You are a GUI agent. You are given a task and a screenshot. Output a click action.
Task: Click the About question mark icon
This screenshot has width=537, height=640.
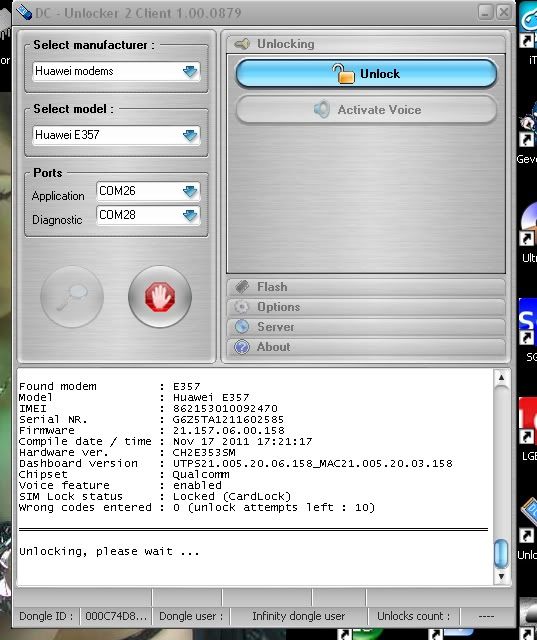[242, 347]
